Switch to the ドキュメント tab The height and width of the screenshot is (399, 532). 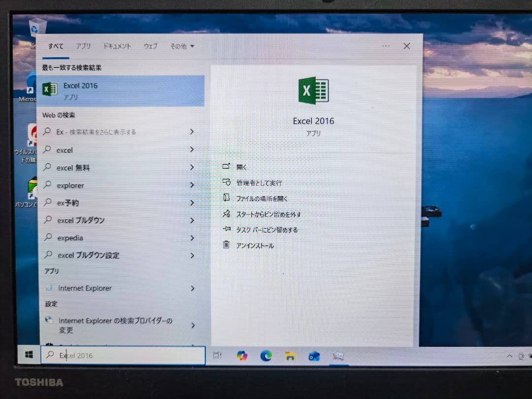coord(118,46)
